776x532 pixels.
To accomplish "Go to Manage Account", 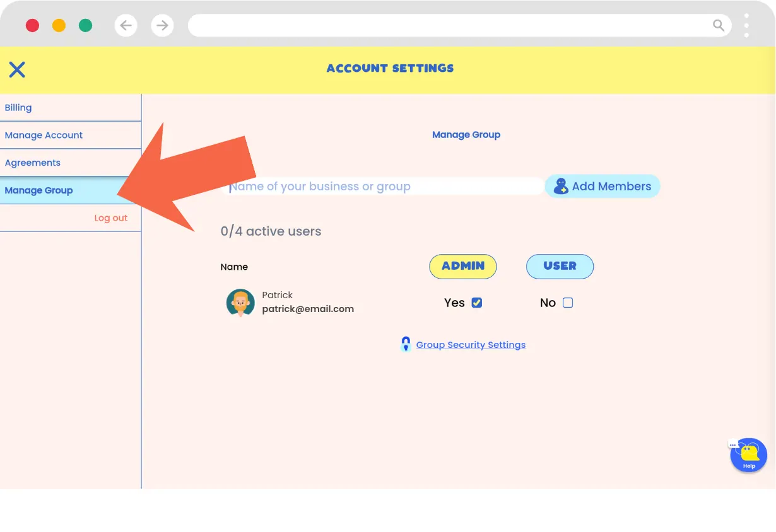I will tap(71, 136).
